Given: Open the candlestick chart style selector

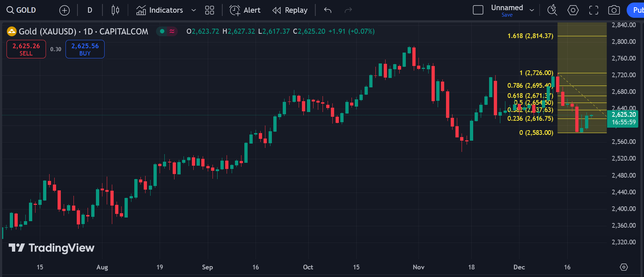Looking at the screenshot, I should [115, 11].
